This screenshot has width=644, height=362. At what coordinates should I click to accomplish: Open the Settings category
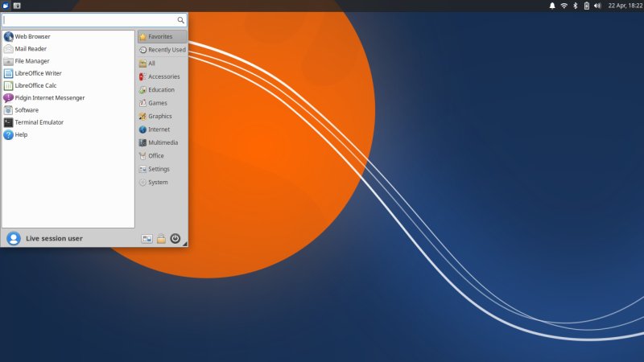[163, 169]
